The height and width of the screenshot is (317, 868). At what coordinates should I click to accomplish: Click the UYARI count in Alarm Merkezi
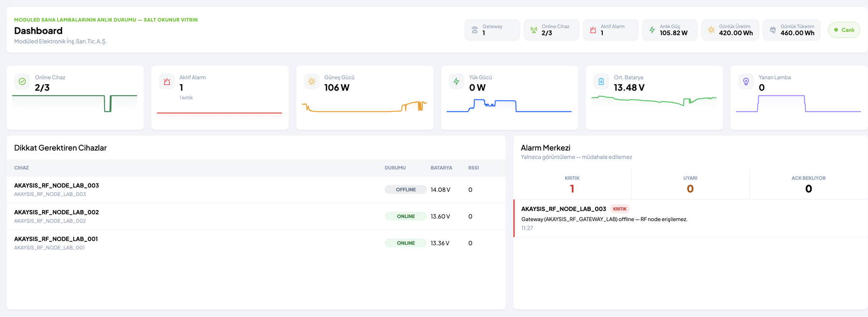coord(690,189)
